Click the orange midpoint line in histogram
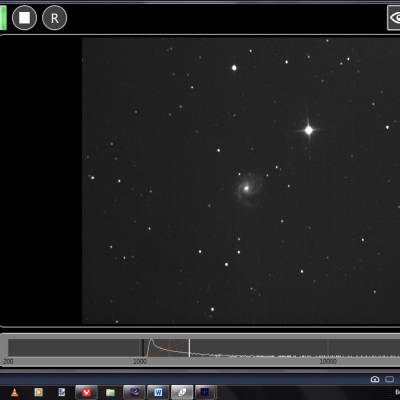Image resolution: width=400 pixels, height=400 pixels. (x=169, y=348)
